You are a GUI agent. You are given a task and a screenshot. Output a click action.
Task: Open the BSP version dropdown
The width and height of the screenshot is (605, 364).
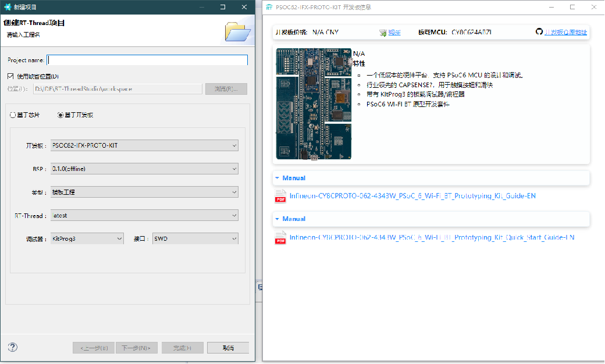144,169
